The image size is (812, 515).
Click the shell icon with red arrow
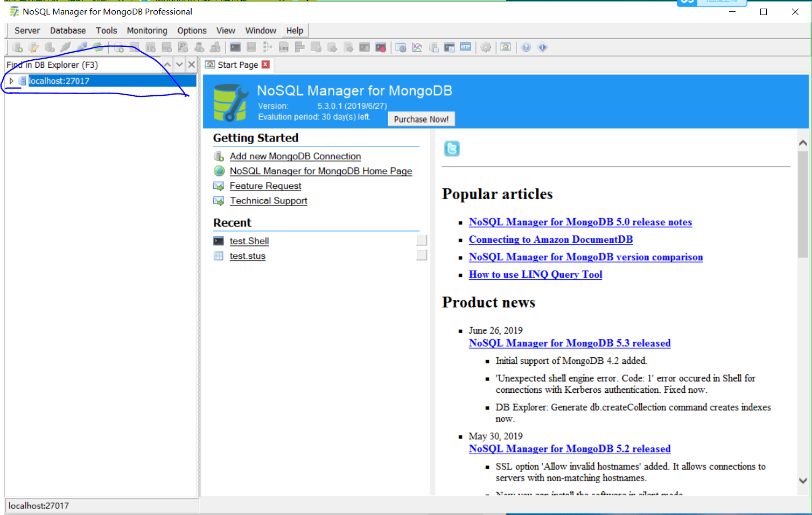tap(381, 47)
